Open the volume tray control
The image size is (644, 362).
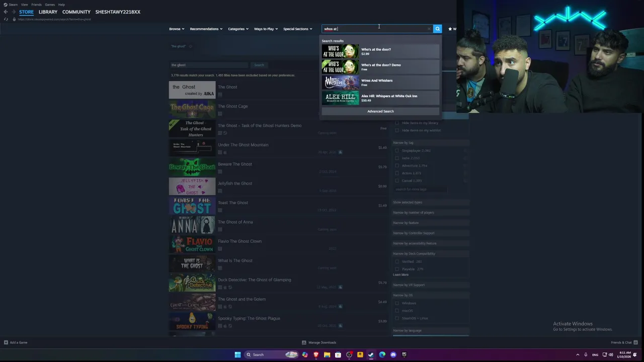tap(611, 354)
